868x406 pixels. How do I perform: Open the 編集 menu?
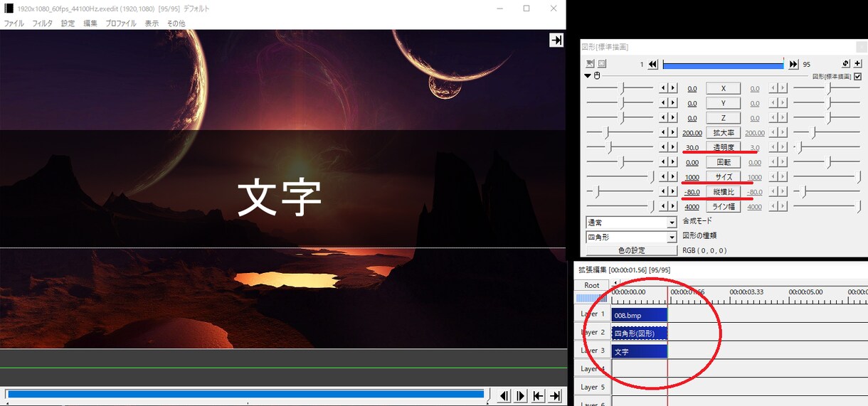pyautogui.click(x=90, y=23)
